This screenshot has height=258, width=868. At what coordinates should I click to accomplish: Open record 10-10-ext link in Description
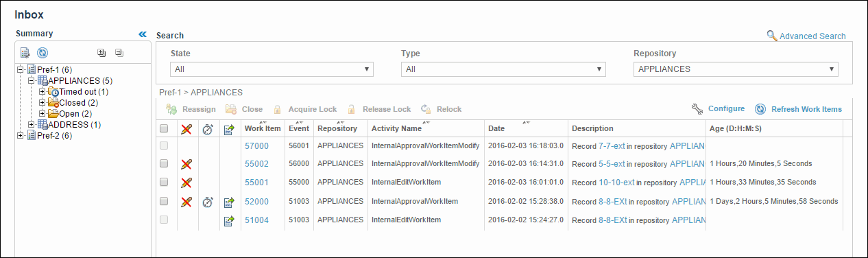(x=612, y=183)
